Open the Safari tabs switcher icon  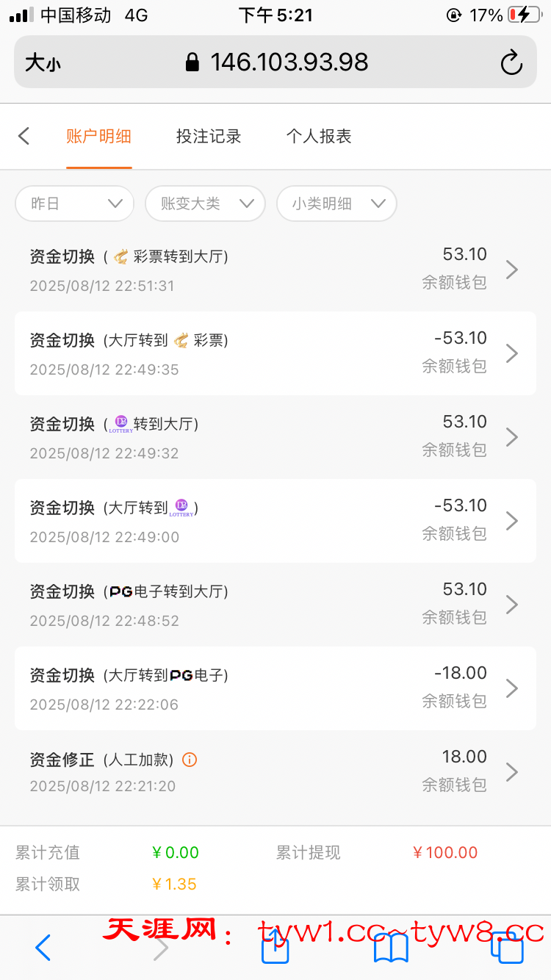507,948
